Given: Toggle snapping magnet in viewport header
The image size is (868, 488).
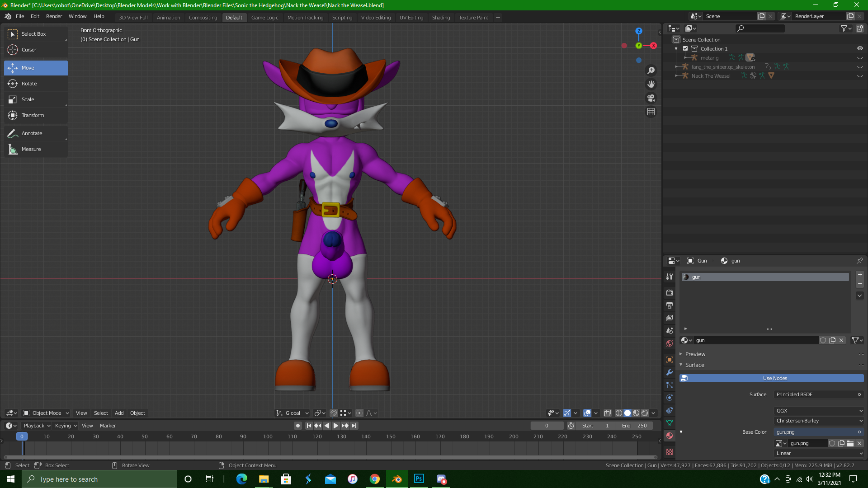Looking at the screenshot, I should 334,413.
